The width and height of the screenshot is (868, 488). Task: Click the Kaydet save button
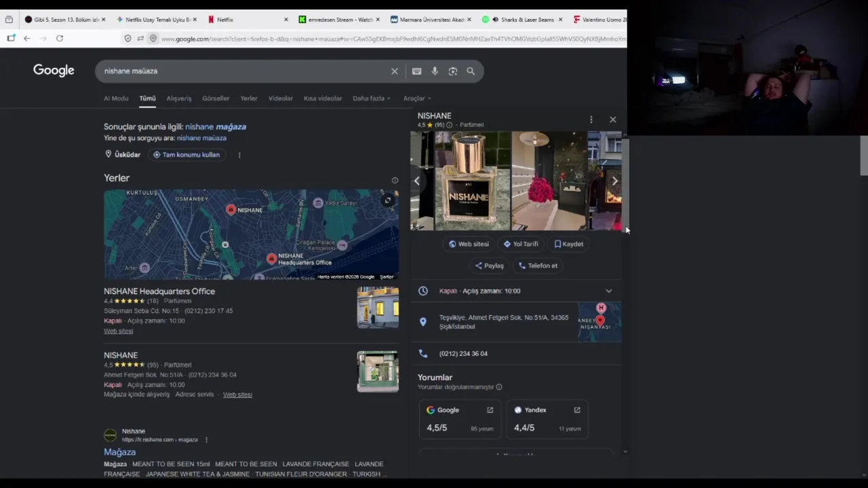(x=568, y=244)
